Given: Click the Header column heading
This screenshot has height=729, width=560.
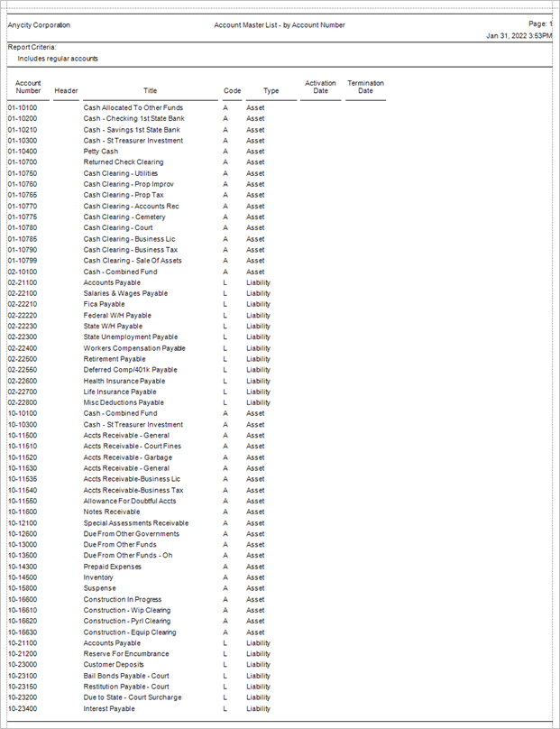Looking at the screenshot, I should coord(66,90).
